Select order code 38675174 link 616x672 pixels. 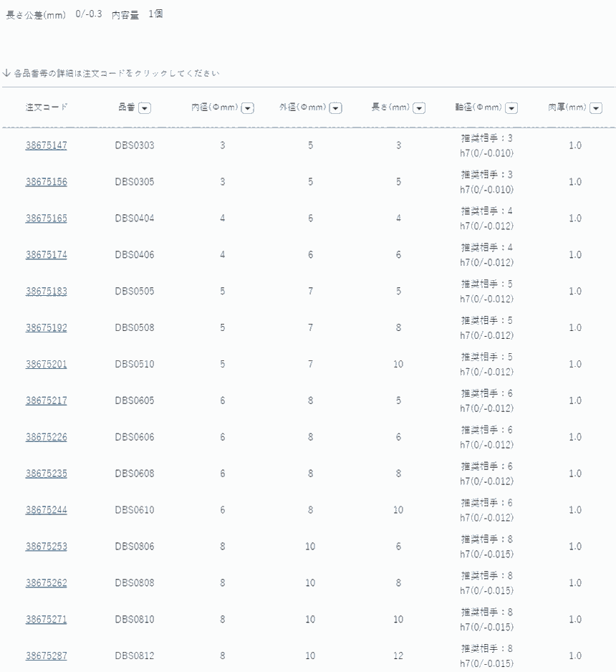(47, 255)
